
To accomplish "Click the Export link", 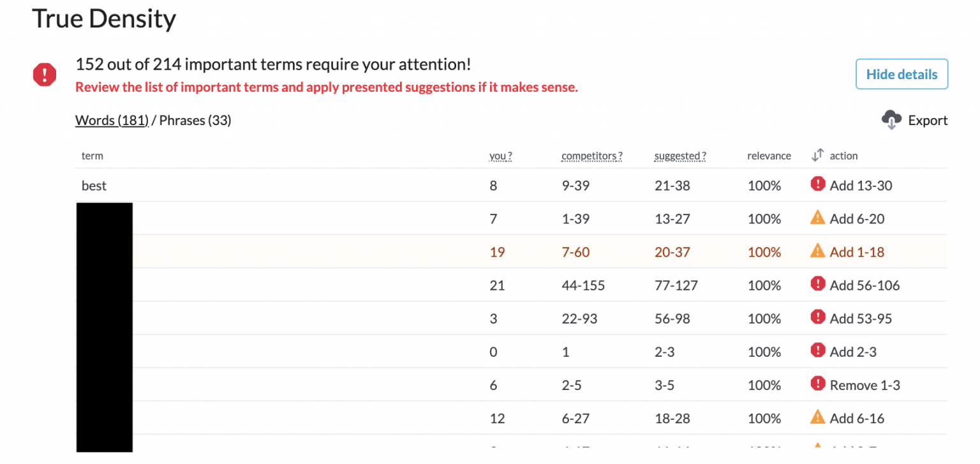I will pyautogui.click(x=928, y=120).
